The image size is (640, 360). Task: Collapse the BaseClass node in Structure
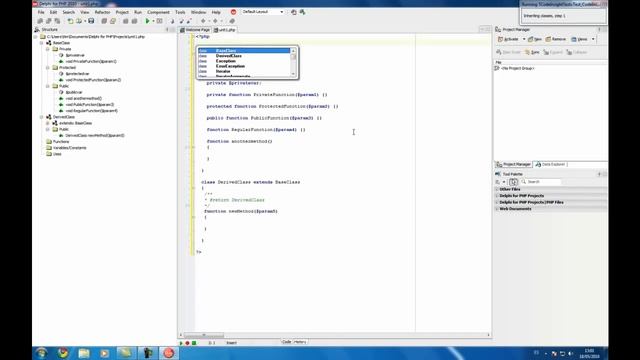(42, 43)
